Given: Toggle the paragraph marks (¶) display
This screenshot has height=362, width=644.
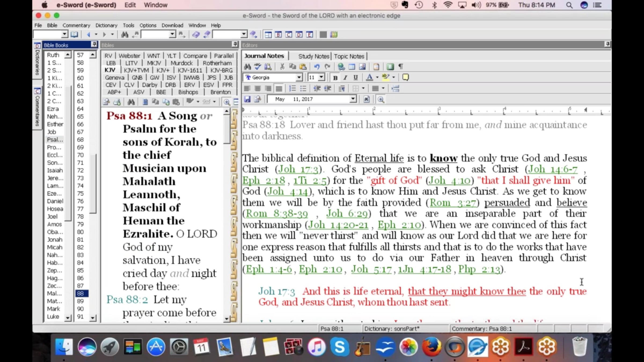Looking at the screenshot, I should [x=401, y=67].
